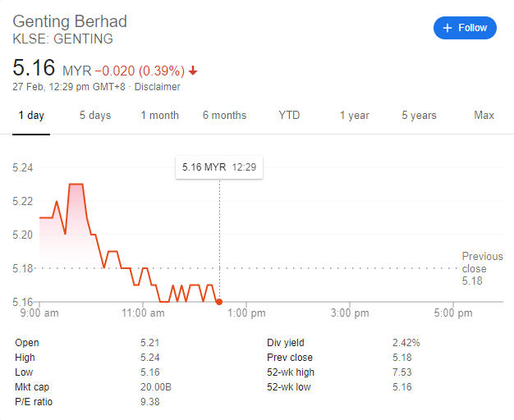The width and height of the screenshot is (514, 420).
Task: Select the YTD tab
Action: pyautogui.click(x=289, y=116)
